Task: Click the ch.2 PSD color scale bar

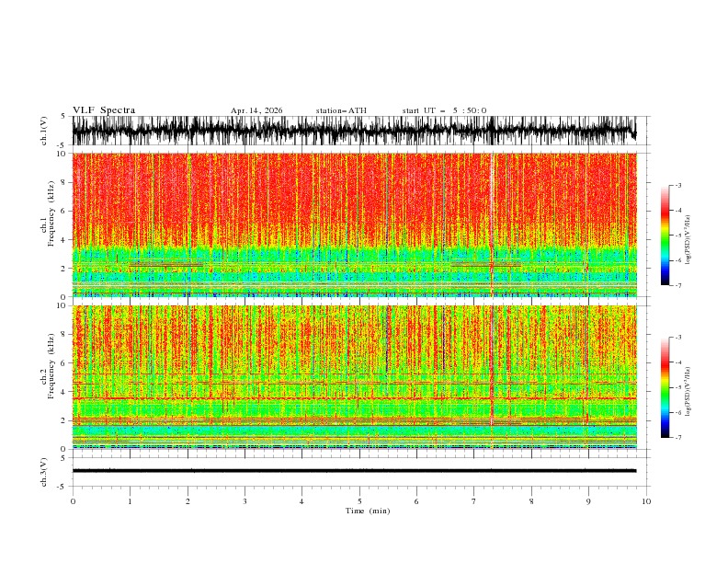Action: click(x=665, y=387)
